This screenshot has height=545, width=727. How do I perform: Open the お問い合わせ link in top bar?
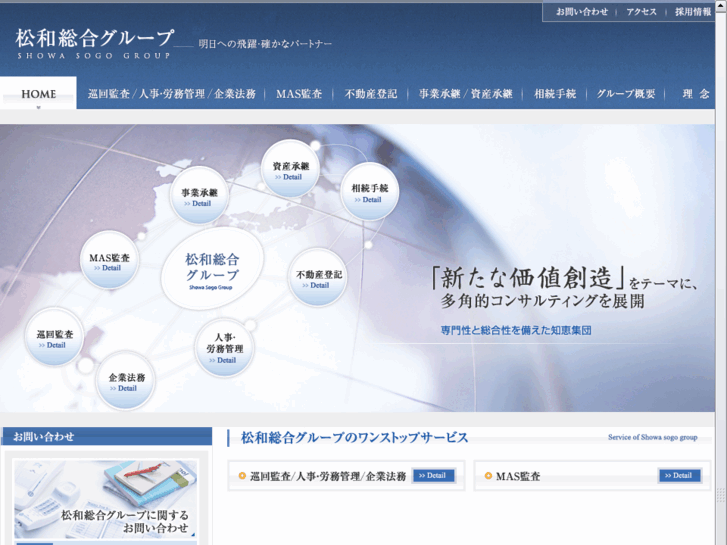click(x=582, y=12)
